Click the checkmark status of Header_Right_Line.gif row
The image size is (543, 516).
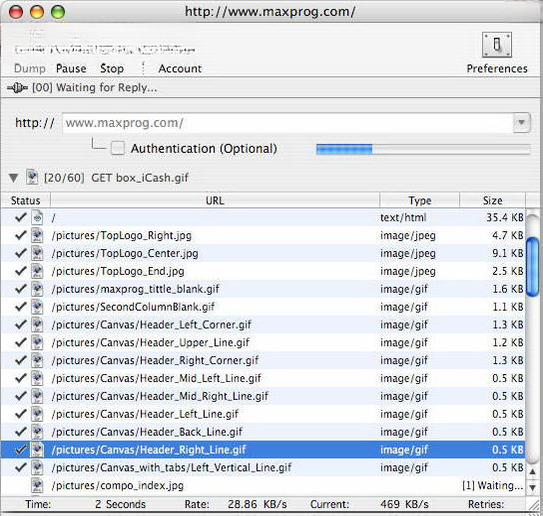point(20,449)
